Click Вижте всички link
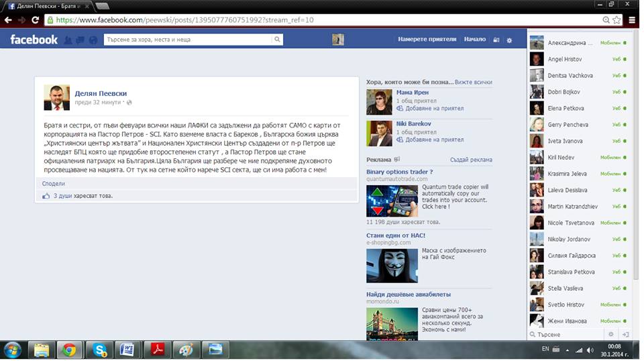Viewport: 644px width, 361px height. tap(473, 82)
